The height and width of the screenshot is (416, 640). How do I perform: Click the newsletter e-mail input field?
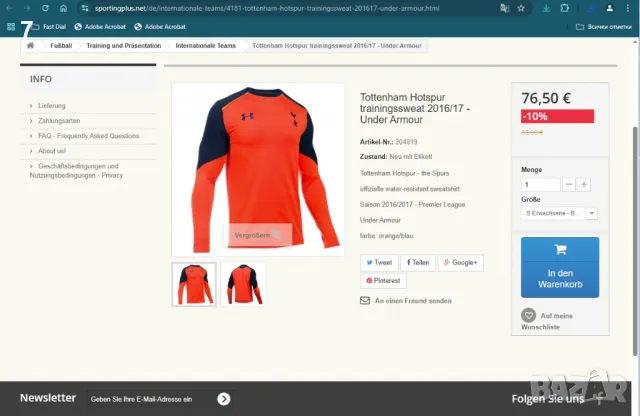point(151,399)
